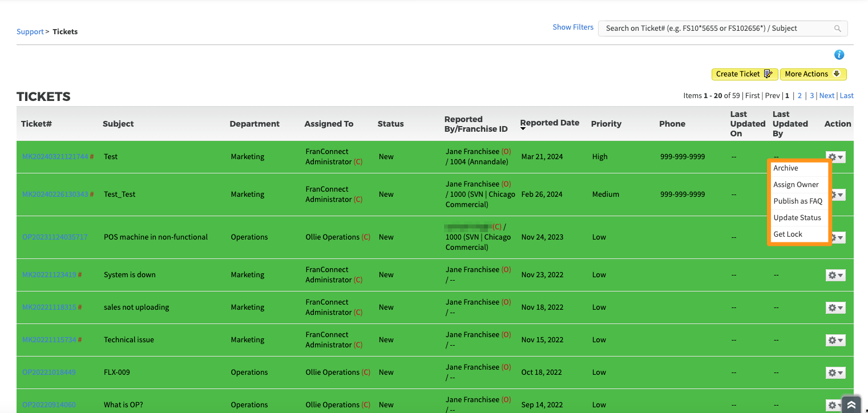Open the gear action menu for FLX-009
Viewport: 868px width, 413px height.
pyautogui.click(x=835, y=372)
